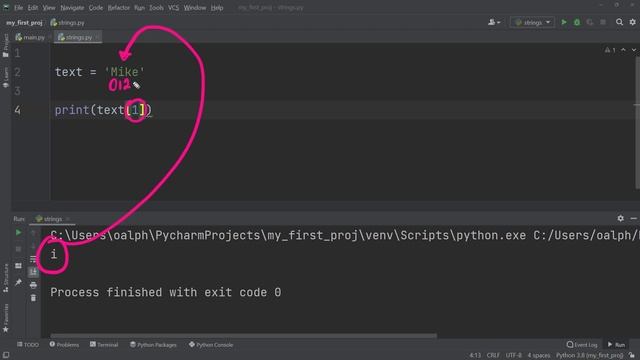The image size is (640, 360).
Task: Close the strings.py editor tab
Action: point(97,37)
